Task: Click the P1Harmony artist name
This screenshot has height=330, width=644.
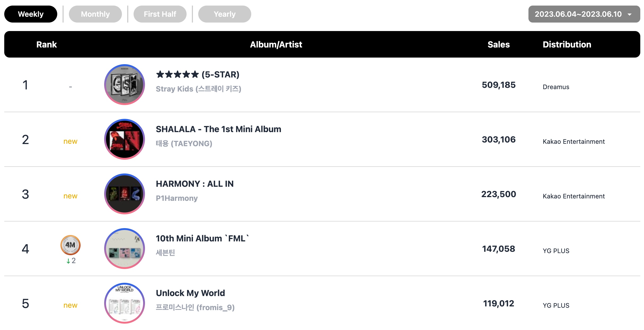Action: (177, 198)
